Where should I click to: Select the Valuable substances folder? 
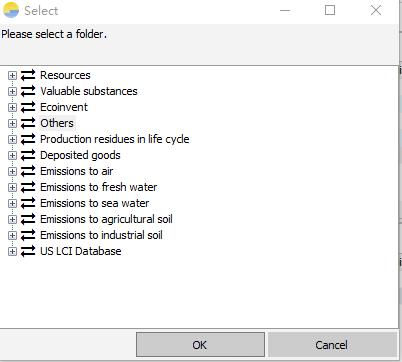tap(89, 91)
